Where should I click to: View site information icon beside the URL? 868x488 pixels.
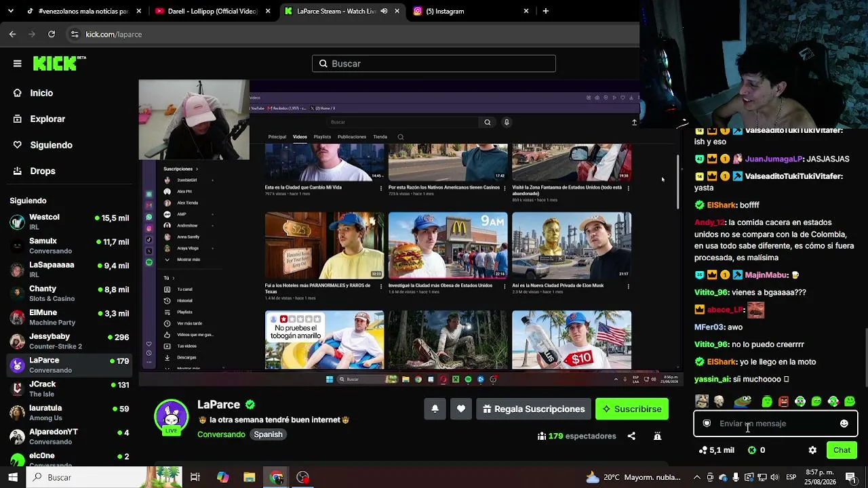75,34
